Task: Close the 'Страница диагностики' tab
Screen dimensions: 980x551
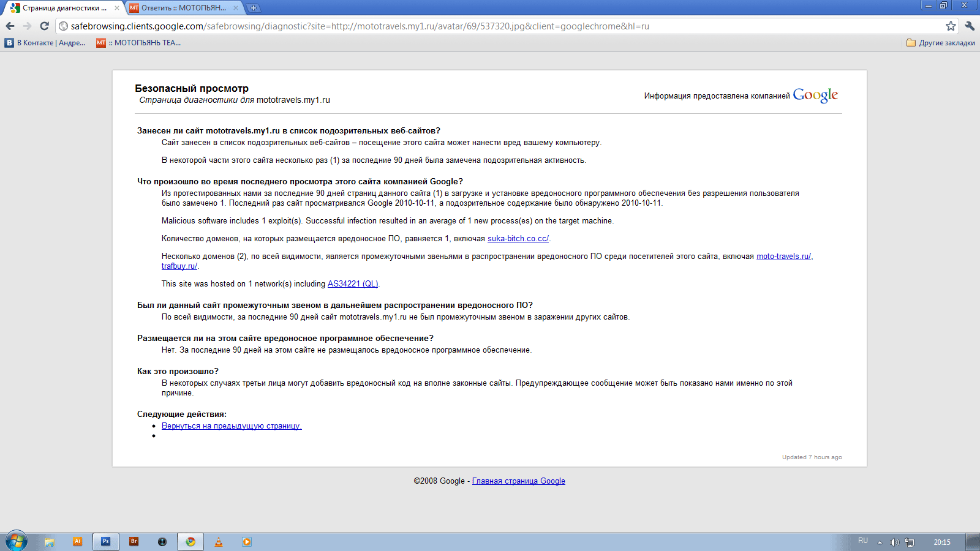Action: click(x=117, y=8)
